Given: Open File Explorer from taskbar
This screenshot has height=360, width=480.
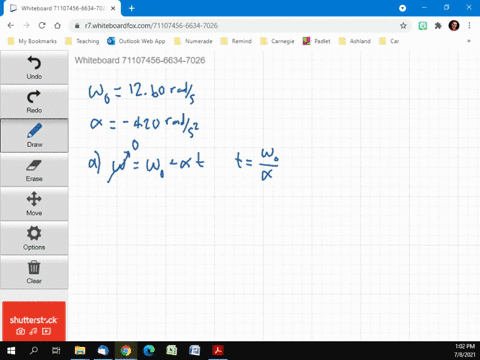Looking at the screenshot, I should click(80, 351).
